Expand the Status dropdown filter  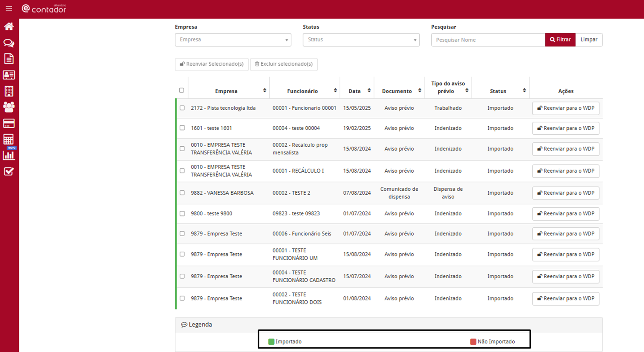[x=361, y=40]
